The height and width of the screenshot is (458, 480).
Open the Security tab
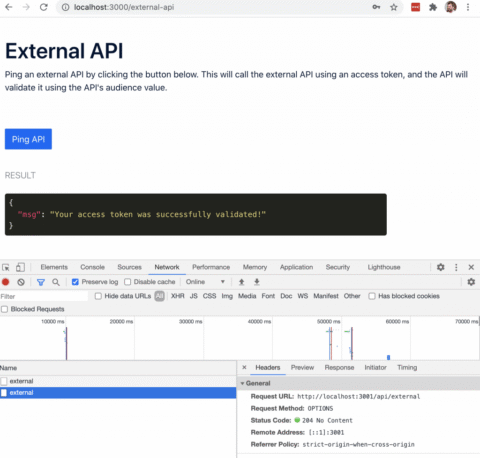[338, 267]
